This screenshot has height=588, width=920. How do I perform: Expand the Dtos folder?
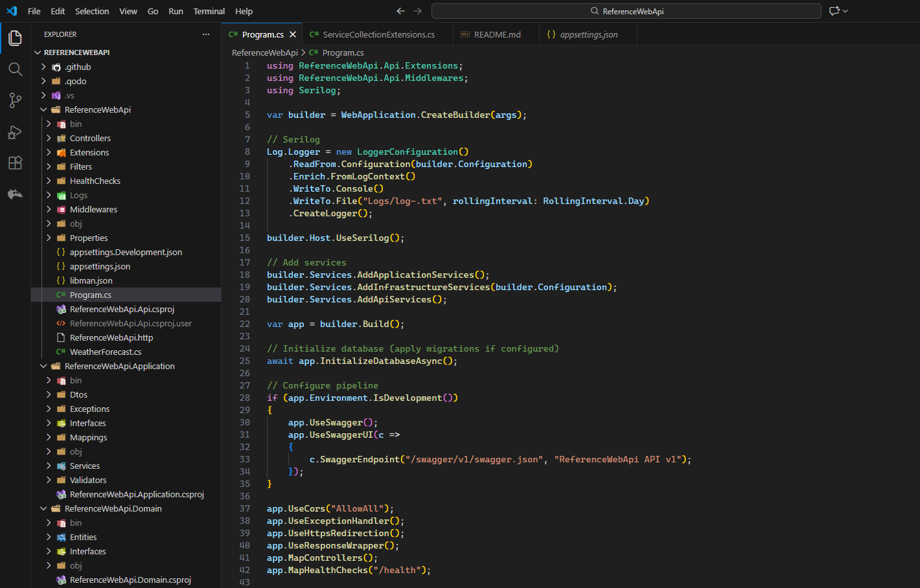click(126, 394)
